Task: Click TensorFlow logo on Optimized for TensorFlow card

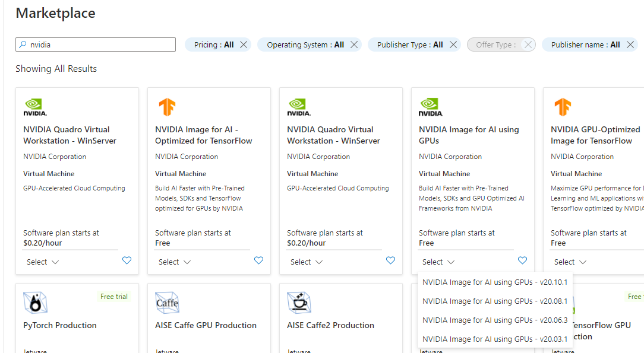Action: [167, 107]
